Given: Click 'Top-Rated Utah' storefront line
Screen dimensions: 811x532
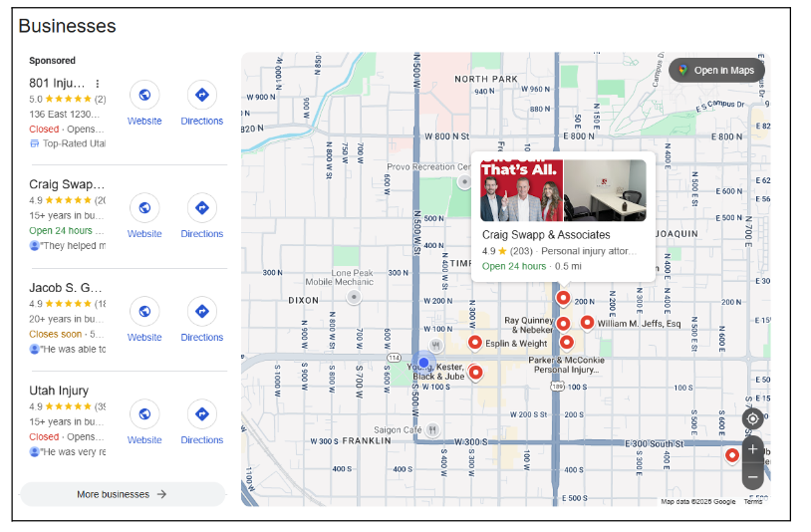Looking at the screenshot, I should (x=68, y=143).
